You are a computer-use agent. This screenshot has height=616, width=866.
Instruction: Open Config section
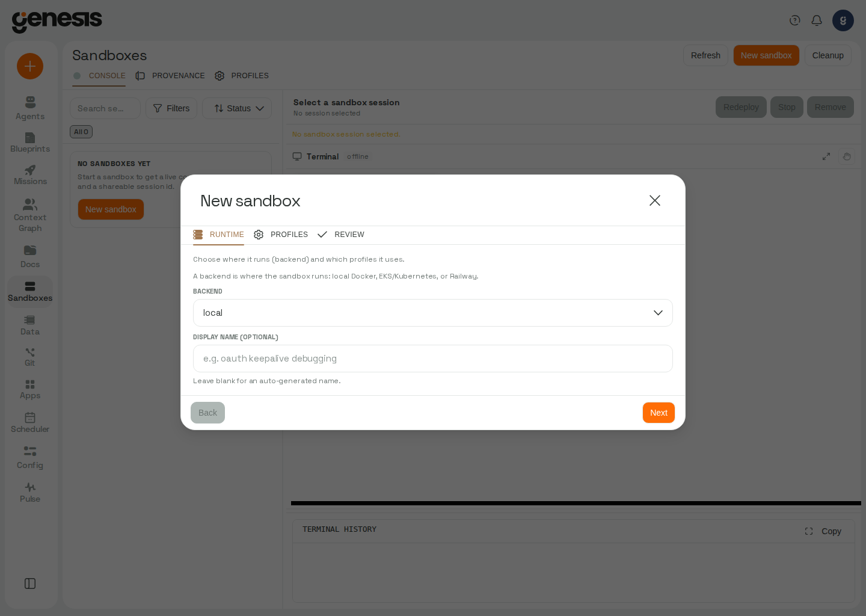(30, 458)
